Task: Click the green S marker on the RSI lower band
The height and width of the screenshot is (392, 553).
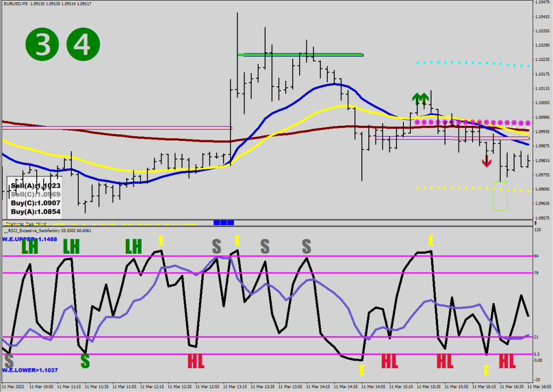Action: [85, 360]
